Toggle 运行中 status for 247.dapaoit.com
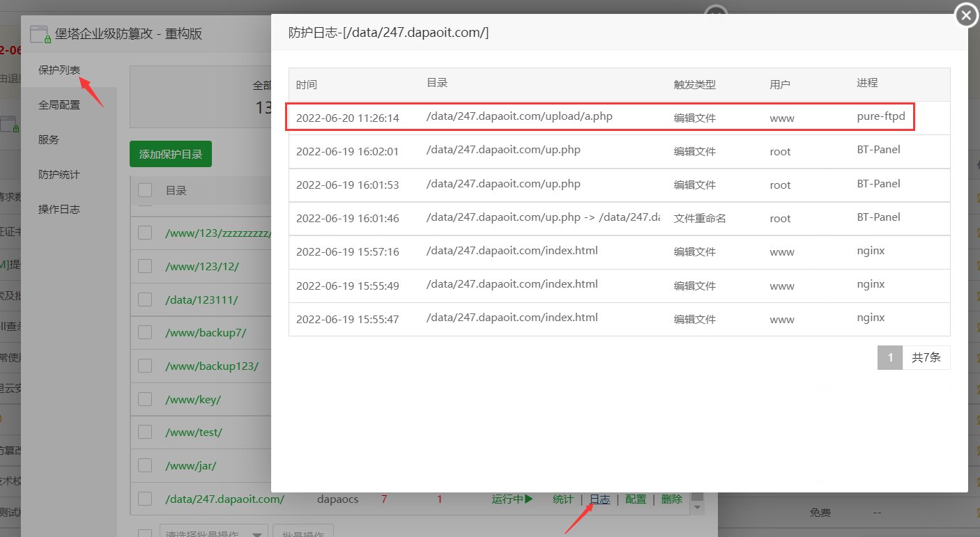The width and height of the screenshot is (980, 537). click(x=512, y=499)
